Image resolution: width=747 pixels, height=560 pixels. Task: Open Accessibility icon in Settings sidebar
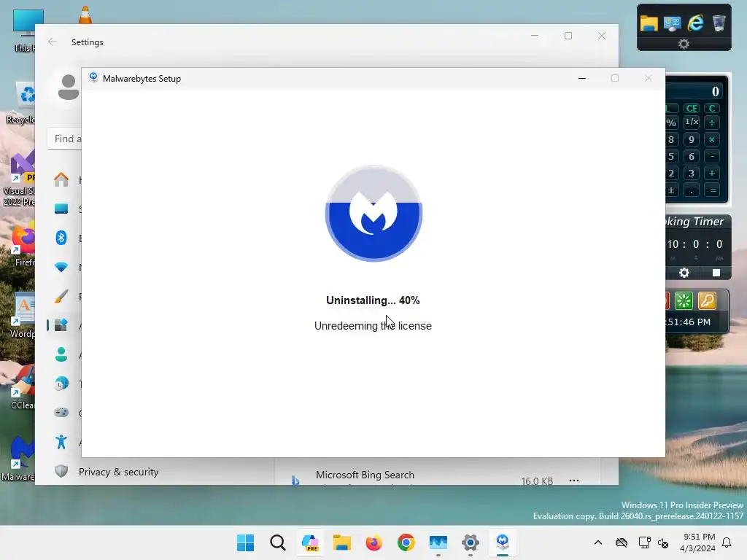point(61,442)
